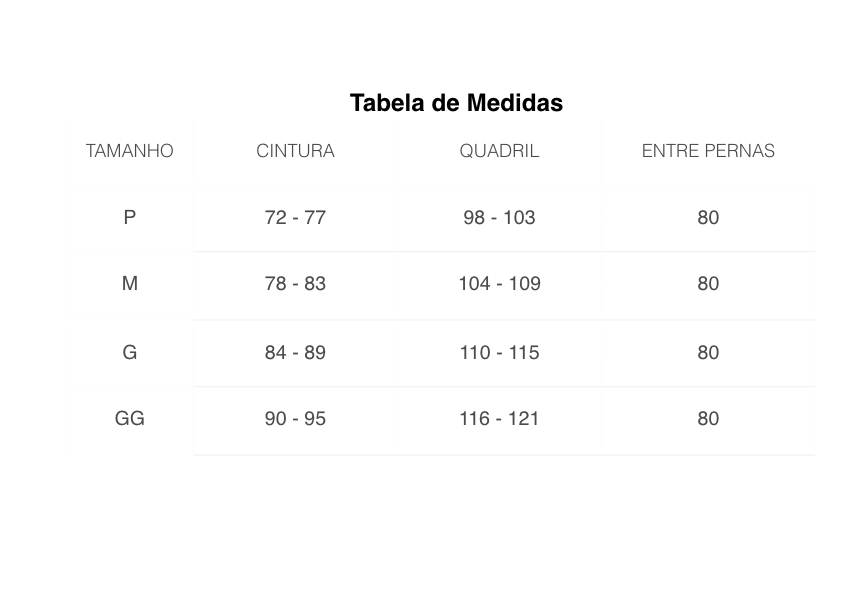Click inseam value 80 in P row
The image size is (859, 598).
click(x=708, y=217)
